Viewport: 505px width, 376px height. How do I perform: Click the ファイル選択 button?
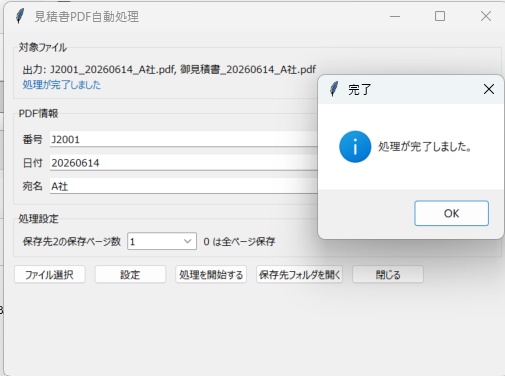coord(50,275)
